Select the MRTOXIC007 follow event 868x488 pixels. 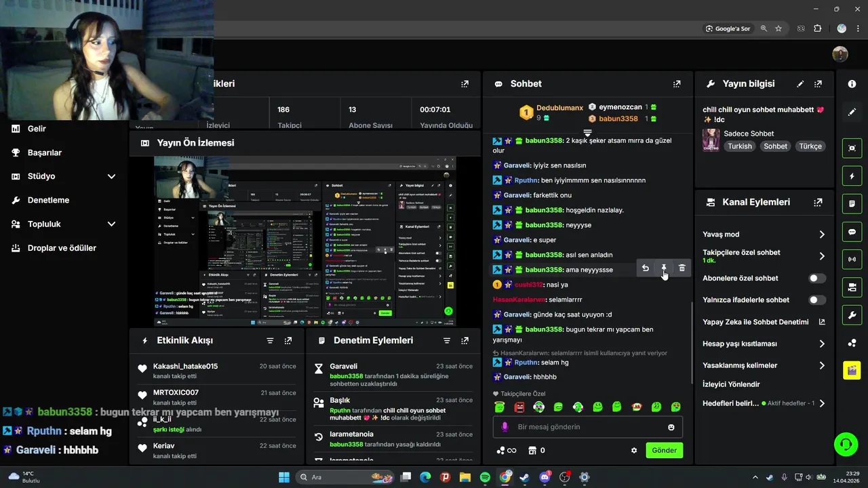point(217,397)
